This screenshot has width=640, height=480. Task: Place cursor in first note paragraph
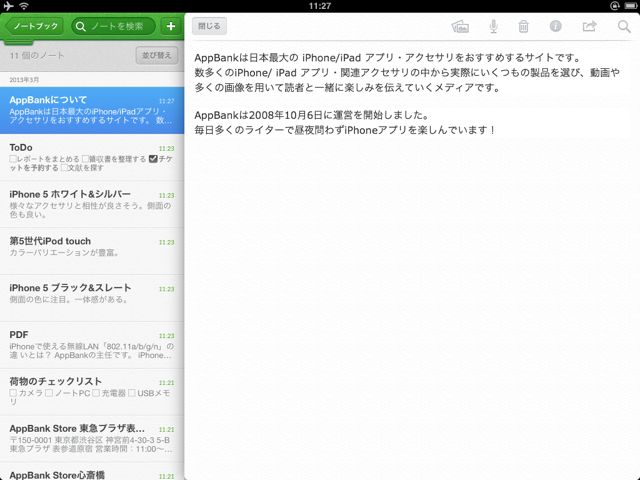[407, 72]
